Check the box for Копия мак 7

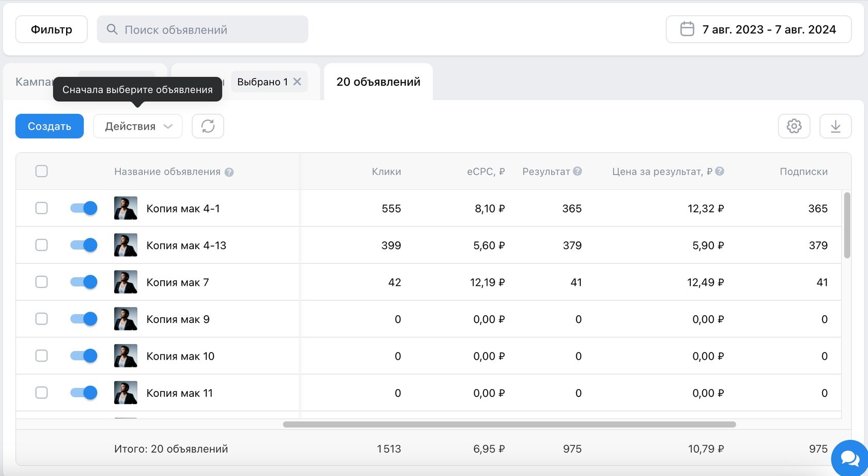pos(41,282)
